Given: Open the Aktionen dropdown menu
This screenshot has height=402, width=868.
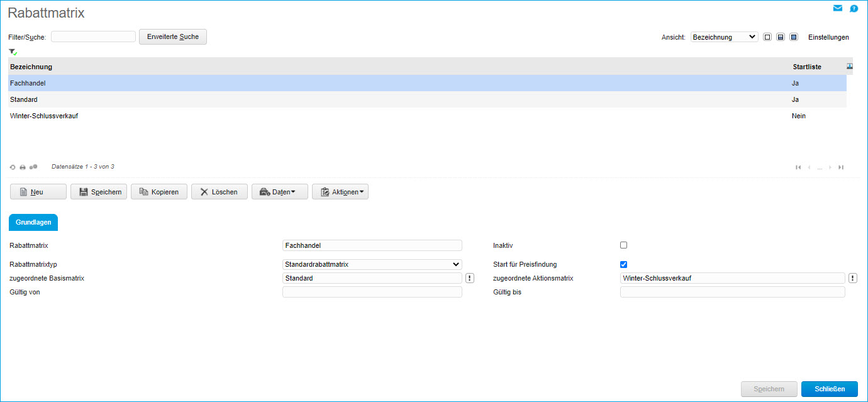Looking at the screenshot, I should point(340,192).
